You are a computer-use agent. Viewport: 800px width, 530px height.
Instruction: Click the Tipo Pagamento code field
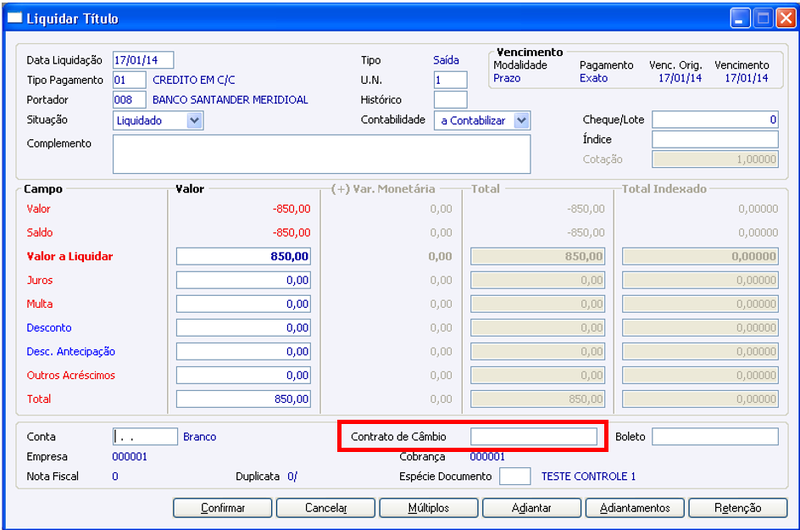coord(129,80)
